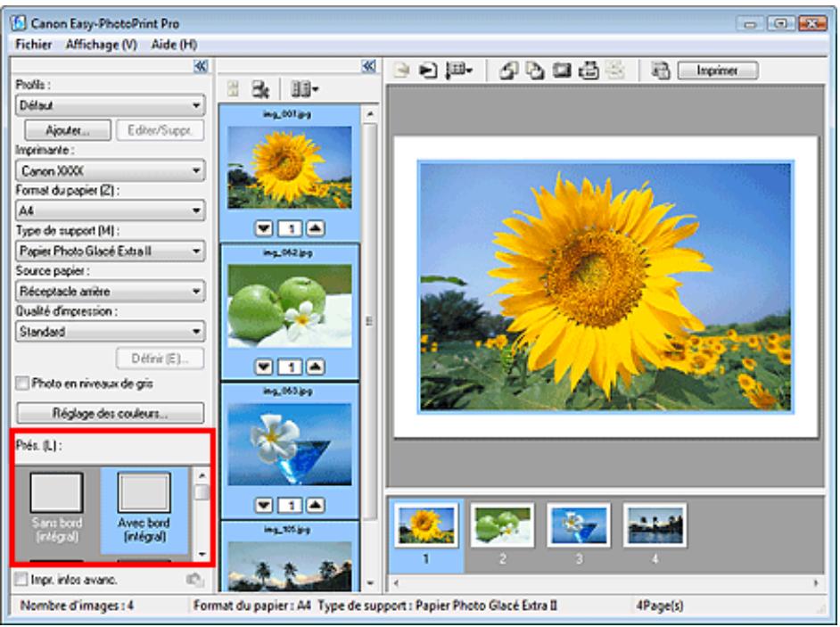Viewport: 840px width, 627px height.
Task: Select the img_001.jpg sunflower thumbnail
Action: (x=290, y=167)
